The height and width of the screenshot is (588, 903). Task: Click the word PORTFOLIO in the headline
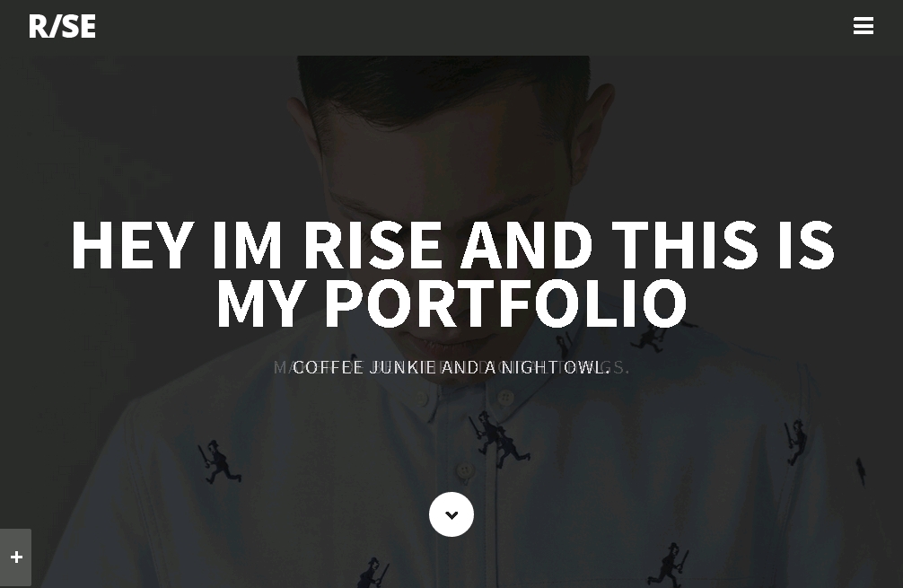click(505, 303)
